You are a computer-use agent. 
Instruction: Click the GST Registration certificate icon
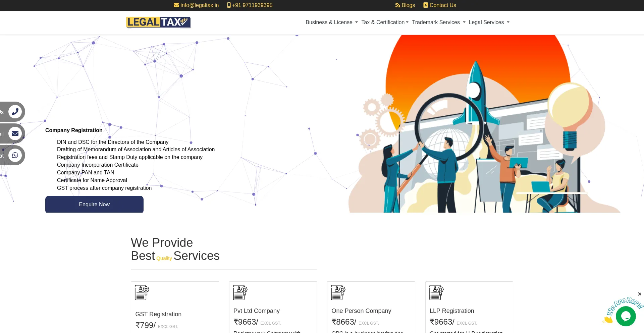(x=142, y=292)
